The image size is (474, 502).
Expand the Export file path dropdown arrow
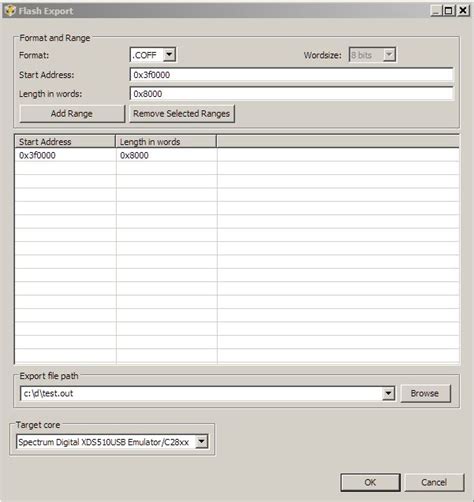tap(388, 393)
